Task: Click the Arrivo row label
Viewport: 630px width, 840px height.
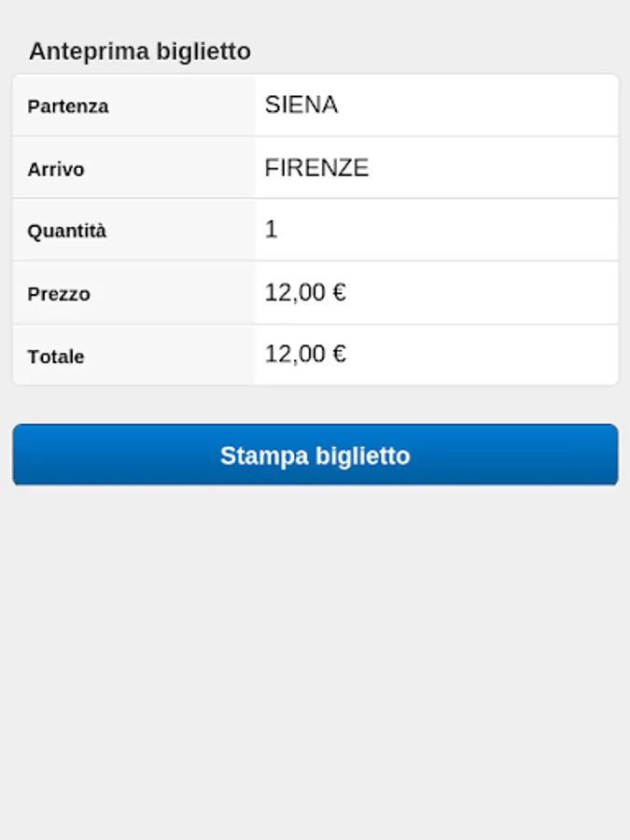Action: coord(56,169)
